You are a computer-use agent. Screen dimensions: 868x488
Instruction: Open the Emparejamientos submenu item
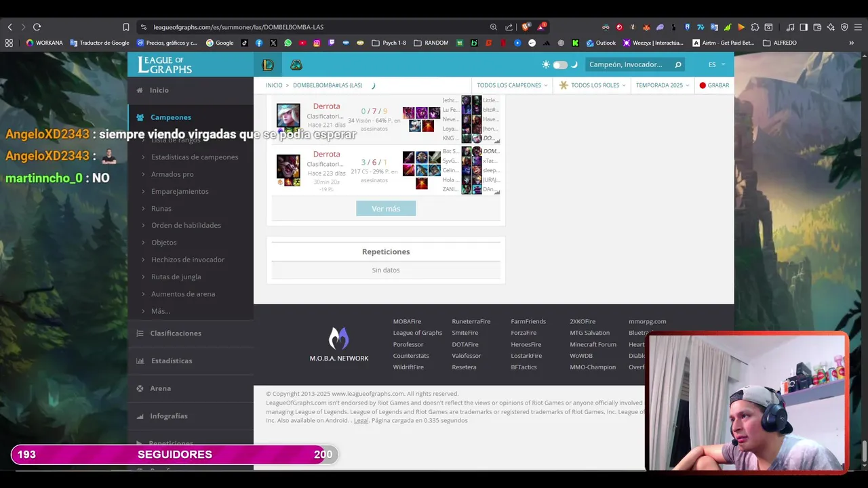pos(180,191)
